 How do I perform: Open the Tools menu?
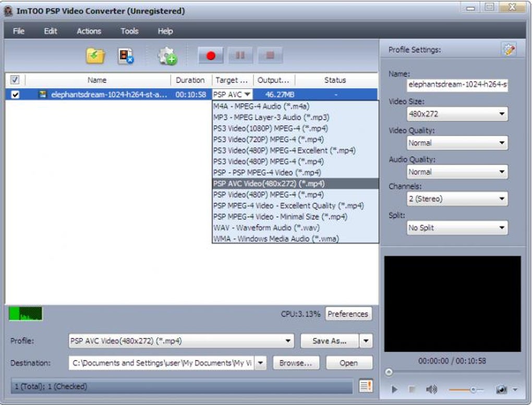pyautogui.click(x=129, y=31)
